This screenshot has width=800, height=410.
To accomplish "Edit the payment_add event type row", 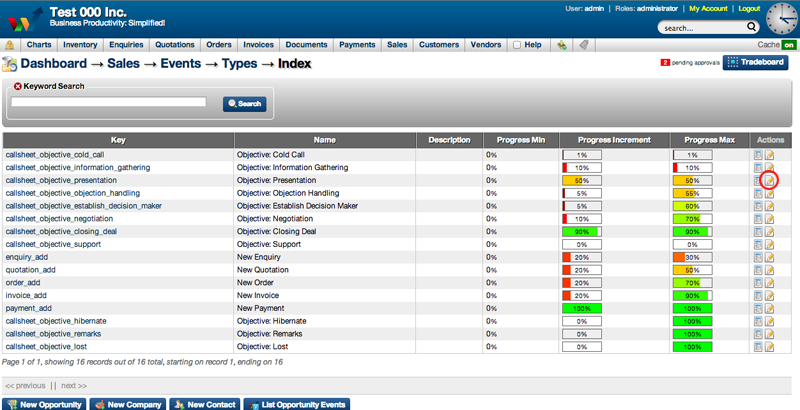I will [769, 308].
